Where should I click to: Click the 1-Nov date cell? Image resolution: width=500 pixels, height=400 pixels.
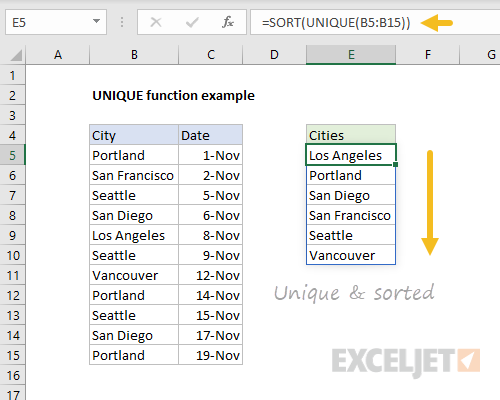coord(211,155)
